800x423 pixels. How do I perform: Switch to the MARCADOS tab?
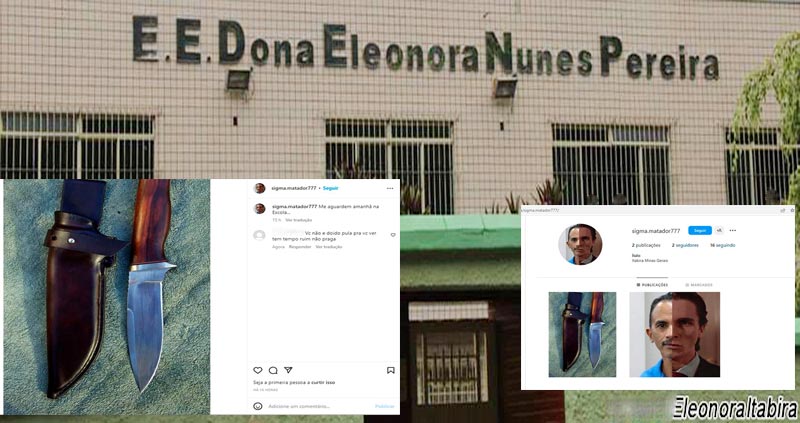[x=699, y=285]
